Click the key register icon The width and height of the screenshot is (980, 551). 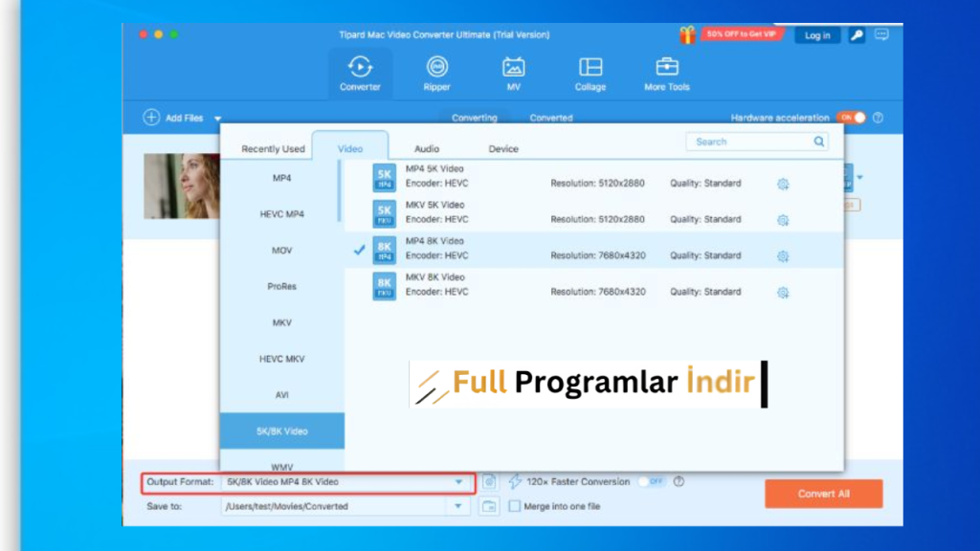click(x=857, y=35)
